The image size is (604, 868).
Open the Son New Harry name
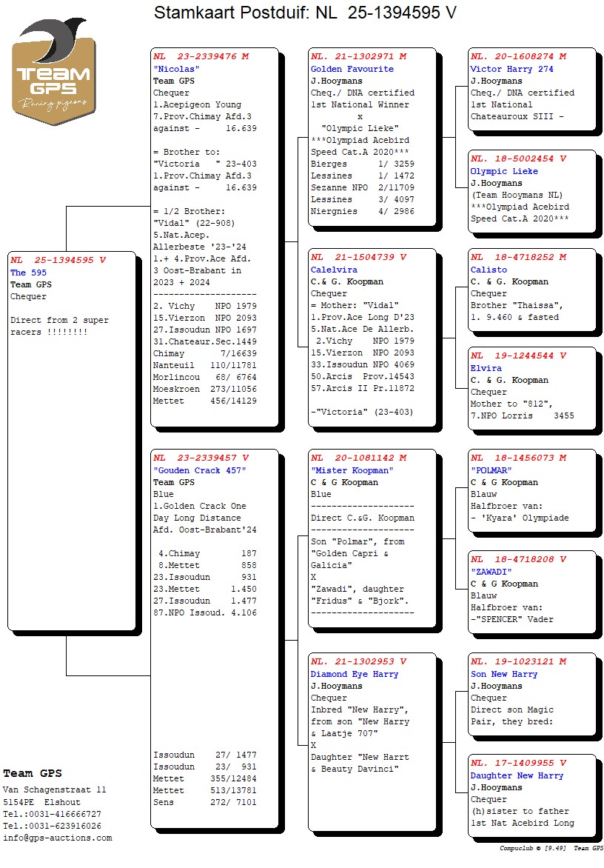pyautogui.click(x=504, y=674)
